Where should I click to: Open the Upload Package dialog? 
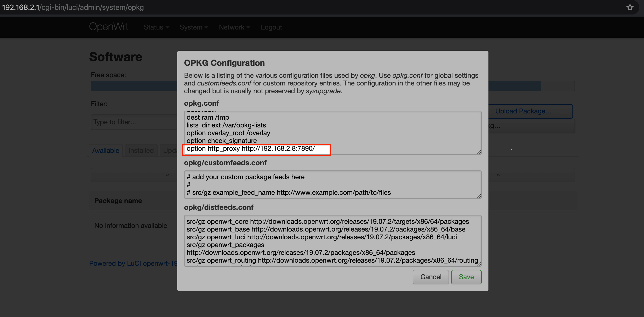pos(523,111)
